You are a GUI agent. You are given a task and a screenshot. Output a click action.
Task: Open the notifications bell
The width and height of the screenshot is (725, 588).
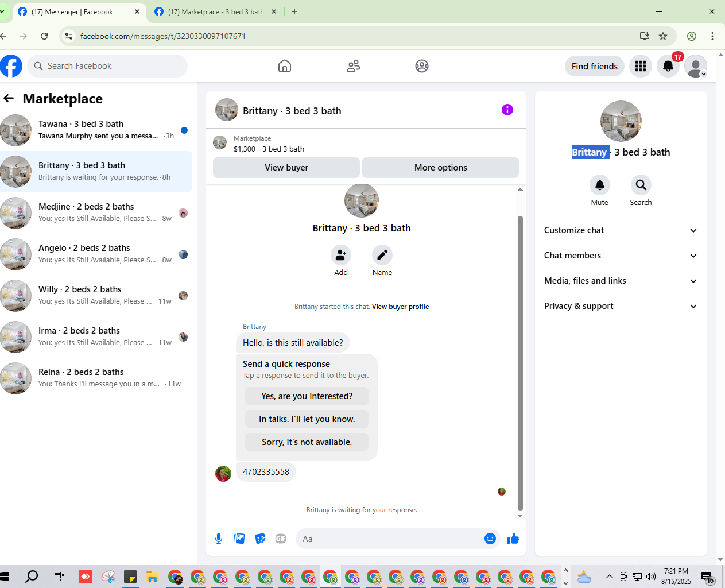(668, 66)
